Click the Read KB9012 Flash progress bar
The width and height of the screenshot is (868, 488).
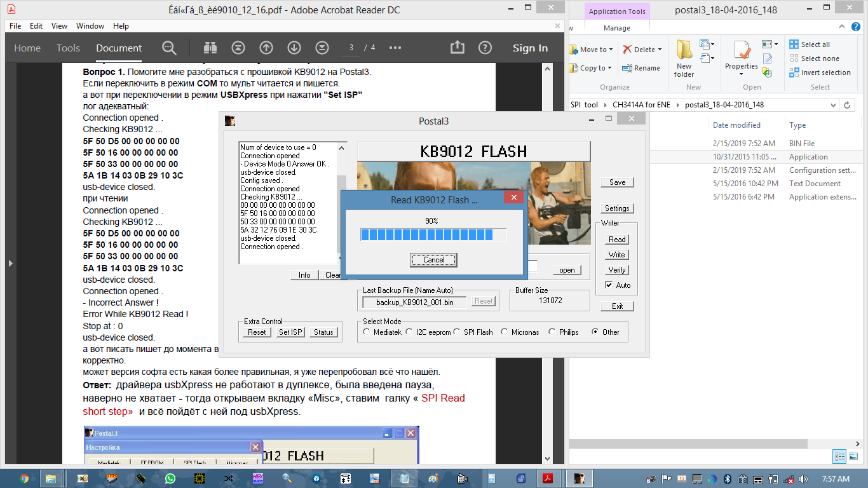(433, 235)
